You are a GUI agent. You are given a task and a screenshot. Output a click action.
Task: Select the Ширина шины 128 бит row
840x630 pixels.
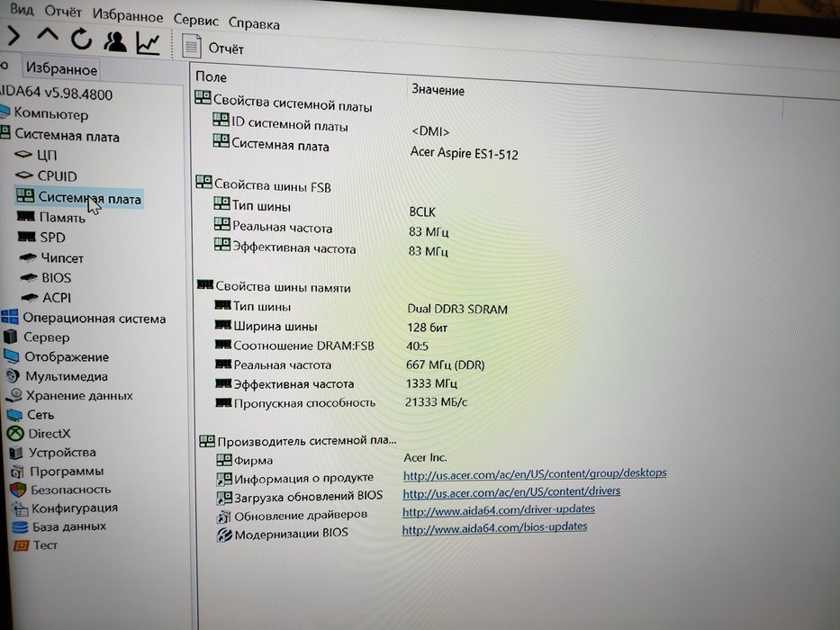pos(331,327)
